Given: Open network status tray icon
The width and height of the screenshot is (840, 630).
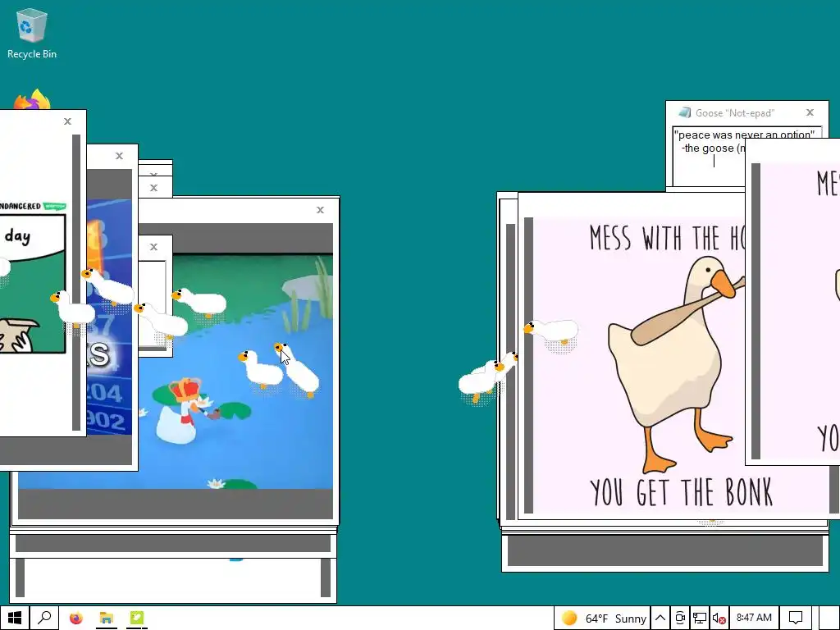Looking at the screenshot, I should click(700, 619).
